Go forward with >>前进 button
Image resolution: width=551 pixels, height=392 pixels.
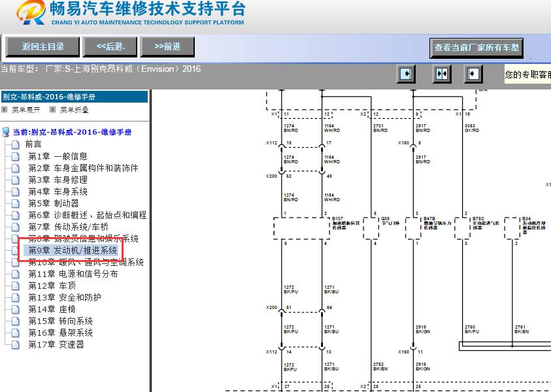click(167, 47)
